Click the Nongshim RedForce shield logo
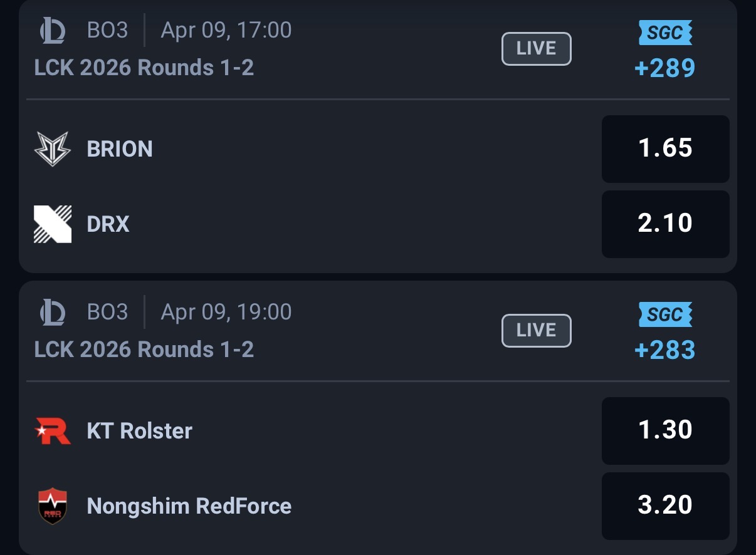The image size is (756, 555). (x=52, y=506)
